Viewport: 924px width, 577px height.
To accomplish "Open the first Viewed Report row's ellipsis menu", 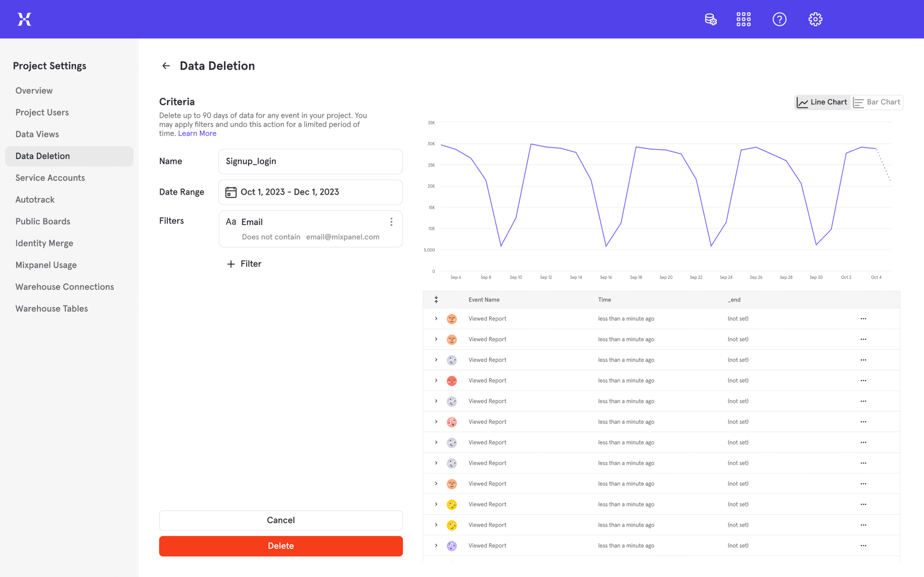I will point(863,319).
